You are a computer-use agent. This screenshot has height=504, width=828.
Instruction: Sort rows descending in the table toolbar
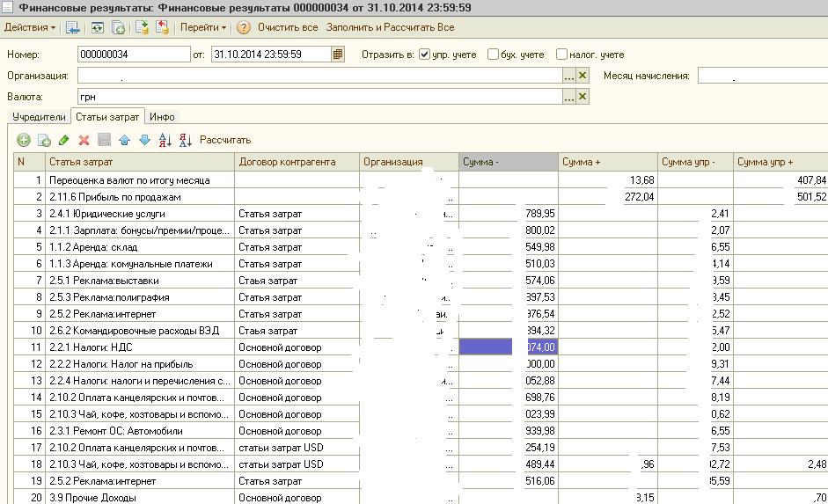(185, 140)
